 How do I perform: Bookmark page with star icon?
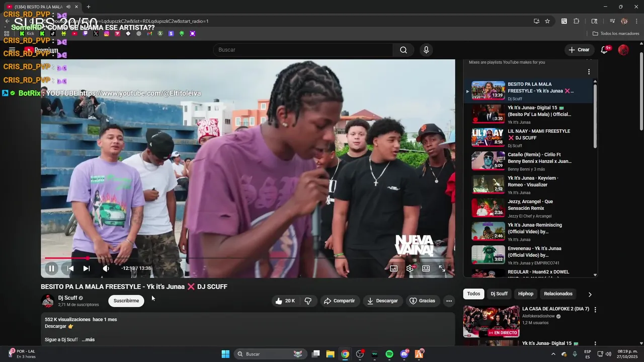(x=547, y=21)
